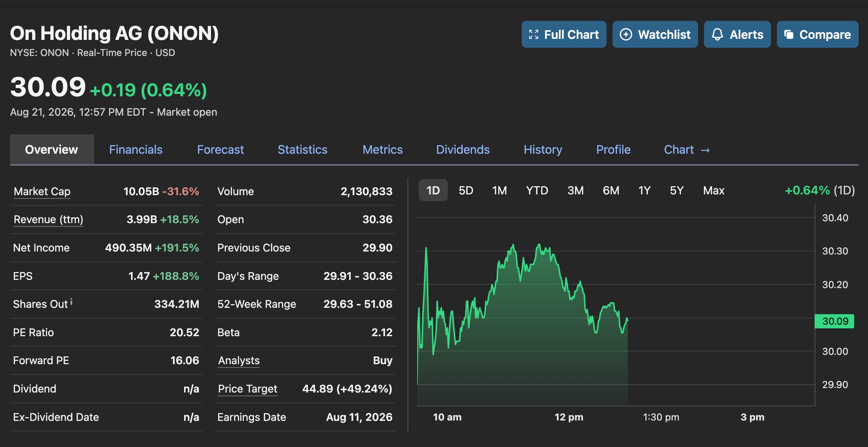Select the 1D chart range
The height and width of the screenshot is (447, 868).
(433, 191)
